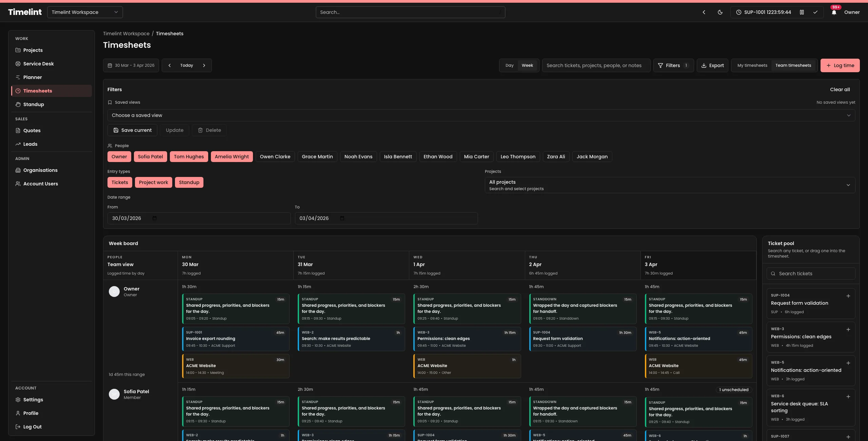Image resolution: width=868 pixels, height=441 pixels.
Task: Expand All projects dropdown
Action: [x=670, y=185]
